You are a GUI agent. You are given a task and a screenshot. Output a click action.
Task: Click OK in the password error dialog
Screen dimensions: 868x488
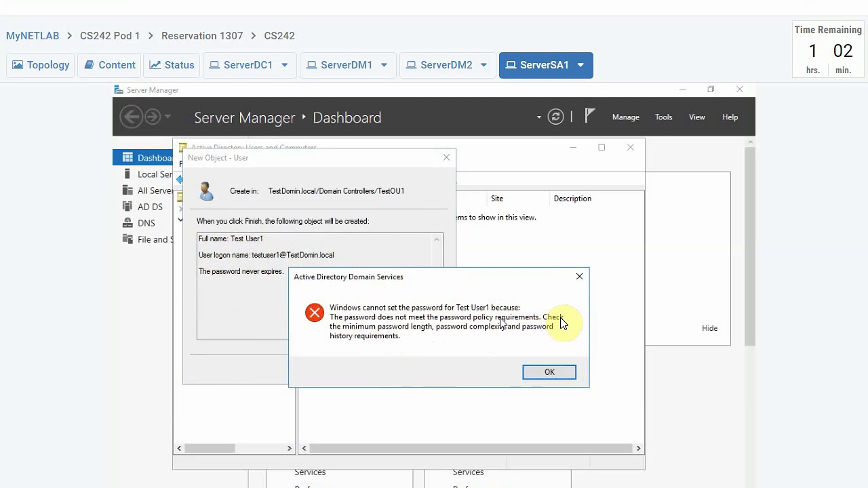[549, 372]
